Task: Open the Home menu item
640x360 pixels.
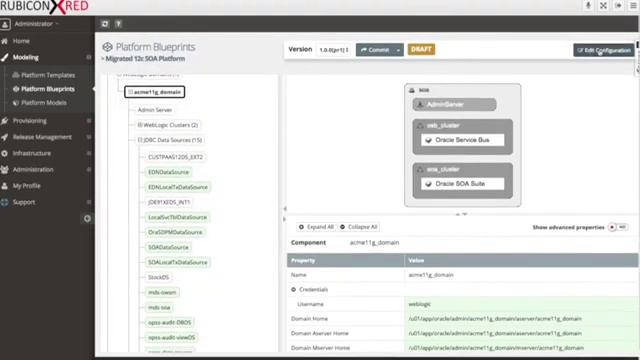Action: pos(21,41)
